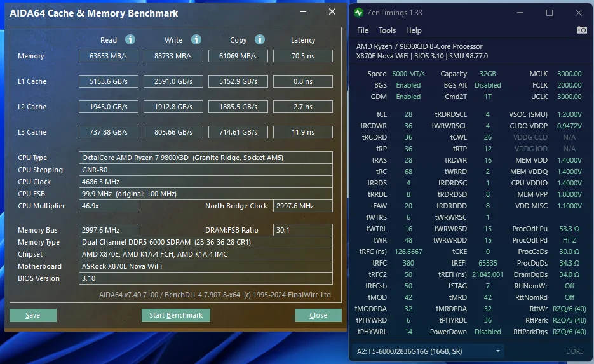Expand the memory module dropdown A2: F5-6000J2836G16G

pos(428,351)
